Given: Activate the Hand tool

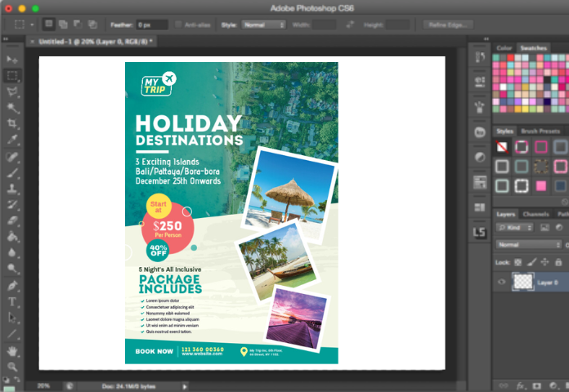Looking at the screenshot, I should coord(12,351).
